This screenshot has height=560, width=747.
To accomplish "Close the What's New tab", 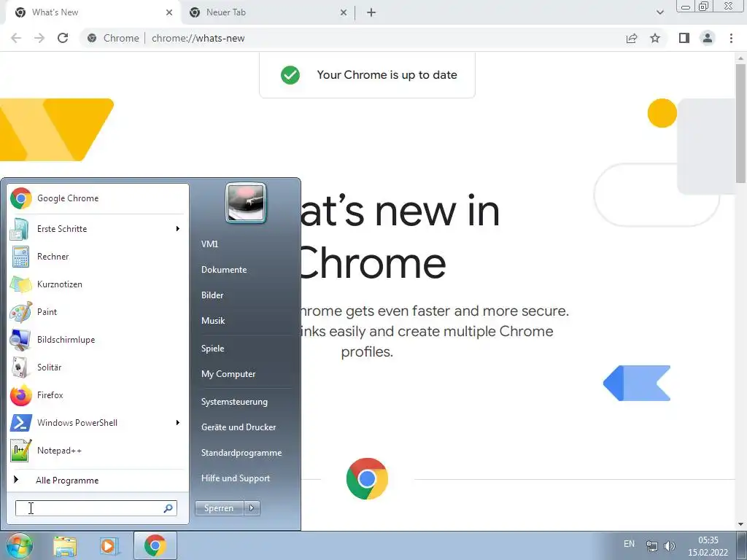I will 169,12.
